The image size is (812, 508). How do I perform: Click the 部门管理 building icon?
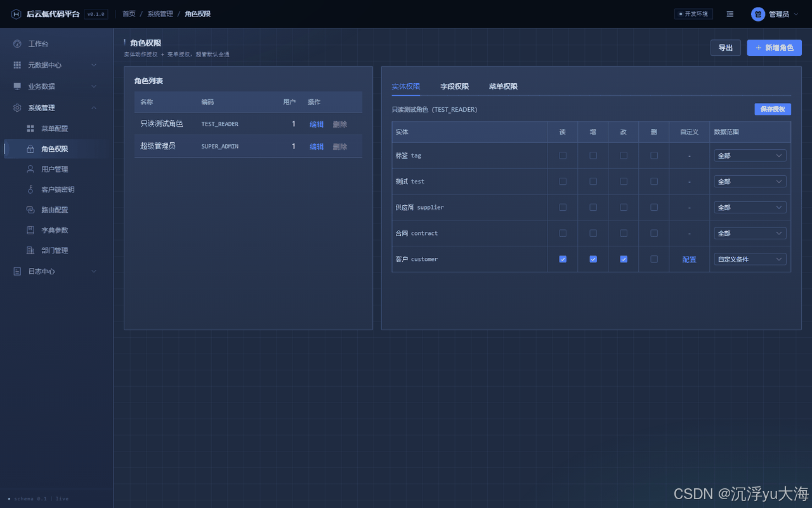[x=30, y=250]
